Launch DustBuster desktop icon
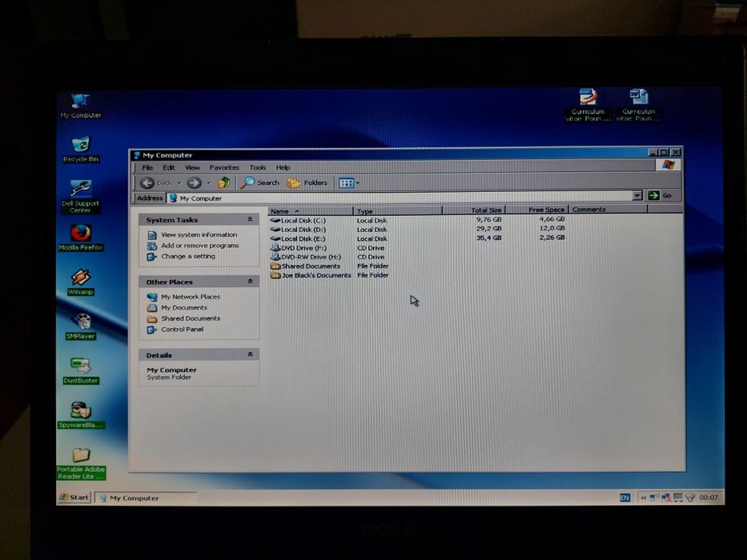Viewport: 747px width, 560px height. [81, 370]
